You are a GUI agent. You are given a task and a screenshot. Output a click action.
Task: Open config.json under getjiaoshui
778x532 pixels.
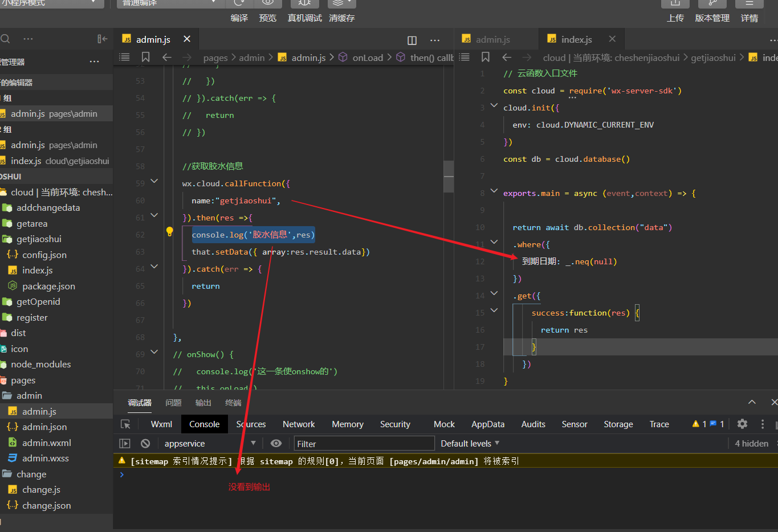(x=44, y=255)
